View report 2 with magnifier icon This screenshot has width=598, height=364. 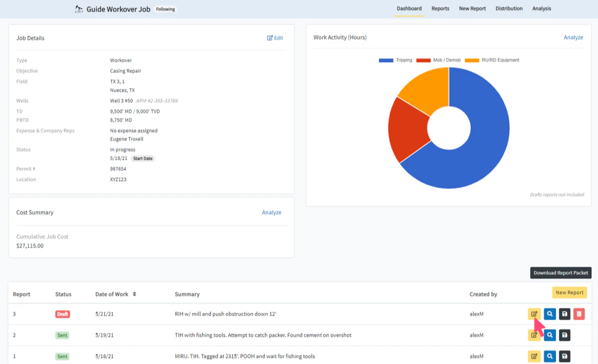(x=550, y=335)
